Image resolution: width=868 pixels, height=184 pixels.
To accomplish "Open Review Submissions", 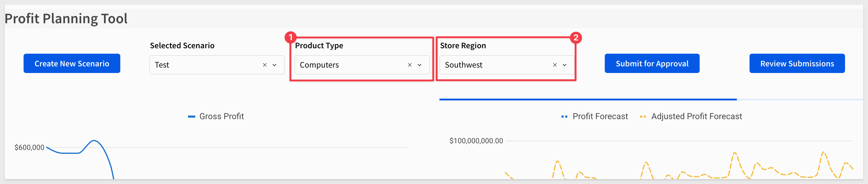I will 797,63.
